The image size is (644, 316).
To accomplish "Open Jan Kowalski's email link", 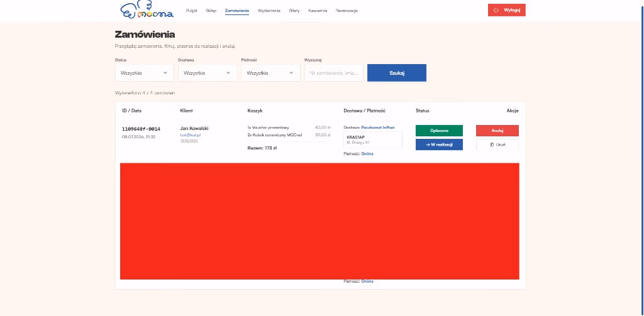I will pos(190,135).
